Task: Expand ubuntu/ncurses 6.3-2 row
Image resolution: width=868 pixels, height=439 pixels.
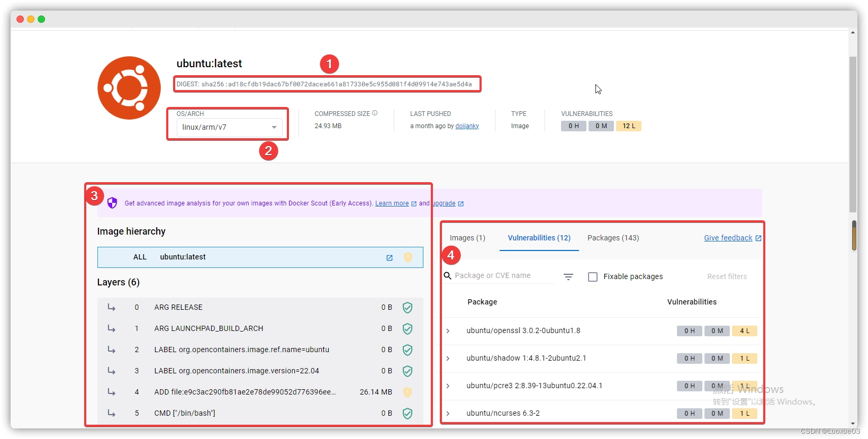Action: point(448,414)
